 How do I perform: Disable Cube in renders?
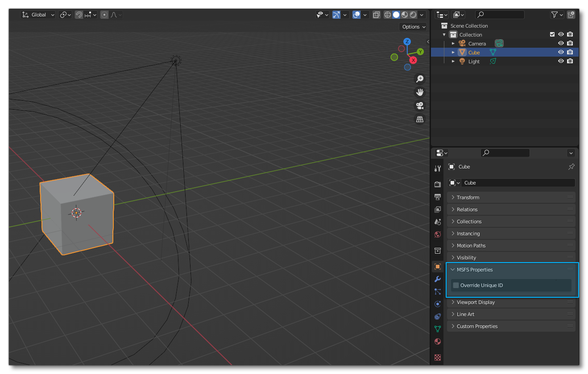(570, 52)
